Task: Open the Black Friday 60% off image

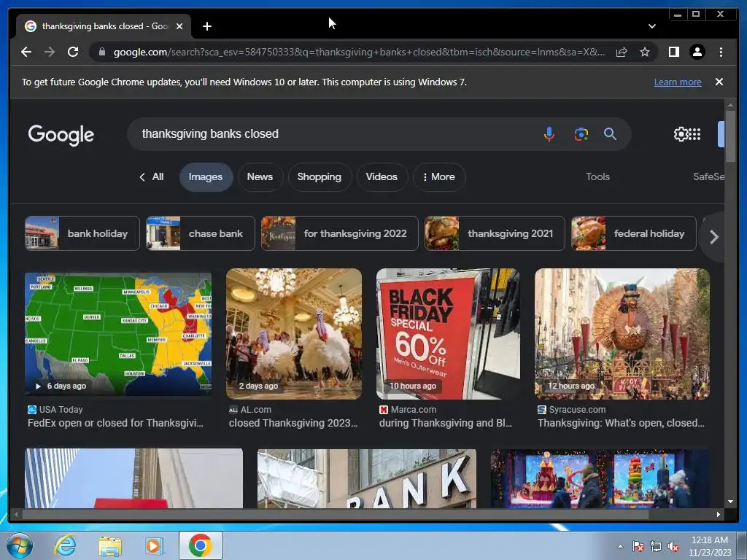Action: point(448,334)
